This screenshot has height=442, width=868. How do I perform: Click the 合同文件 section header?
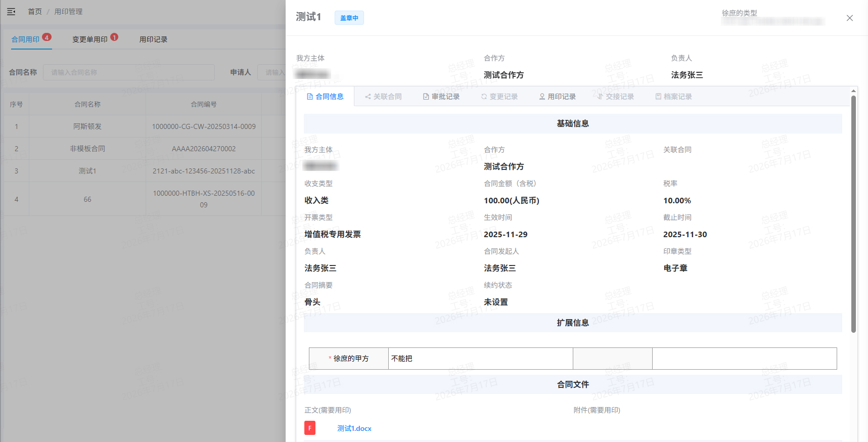point(573,384)
